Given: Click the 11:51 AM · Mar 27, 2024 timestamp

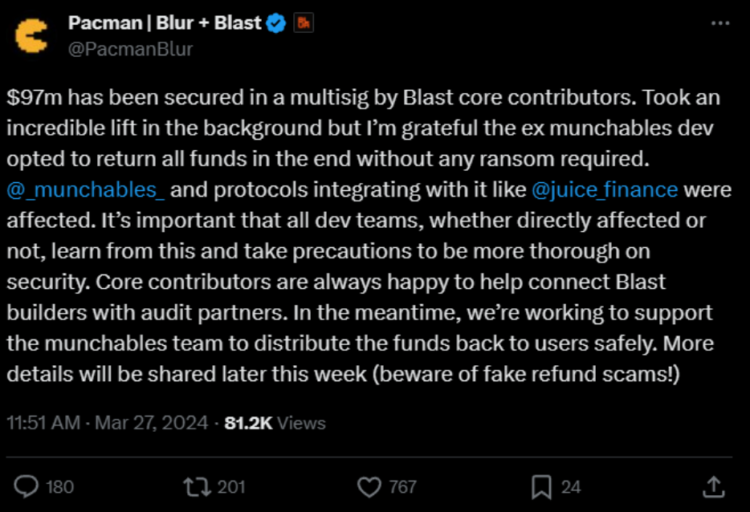Looking at the screenshot, I should coord(109,423).
